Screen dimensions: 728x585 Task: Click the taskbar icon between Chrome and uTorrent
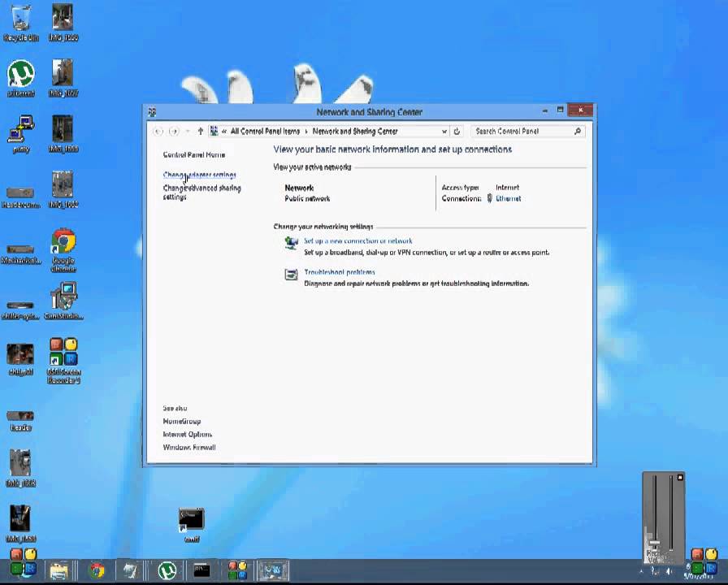coord(131,570)
